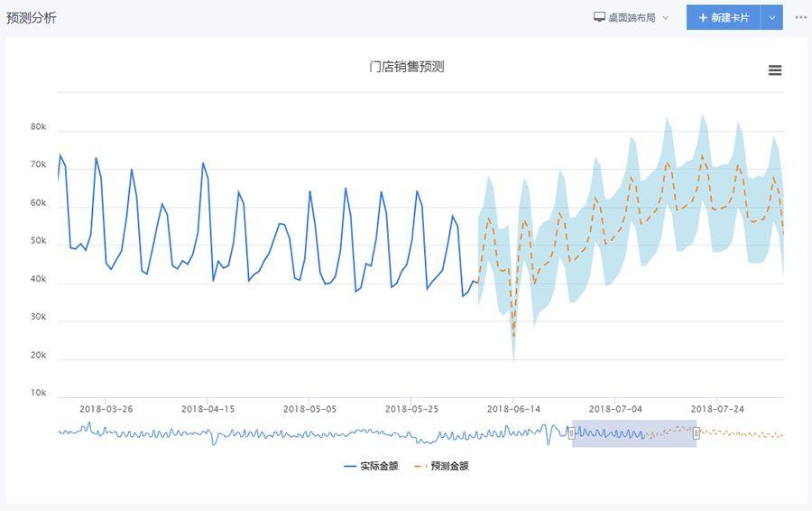Click the blue 实际金额 legend line marker
The image size is (812, 511).
pos(350,467)
